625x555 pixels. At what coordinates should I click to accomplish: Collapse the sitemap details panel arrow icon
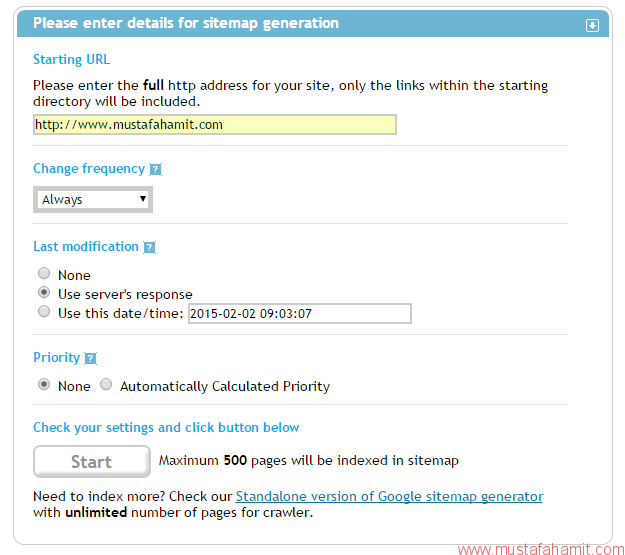click(x=592, y=26)
